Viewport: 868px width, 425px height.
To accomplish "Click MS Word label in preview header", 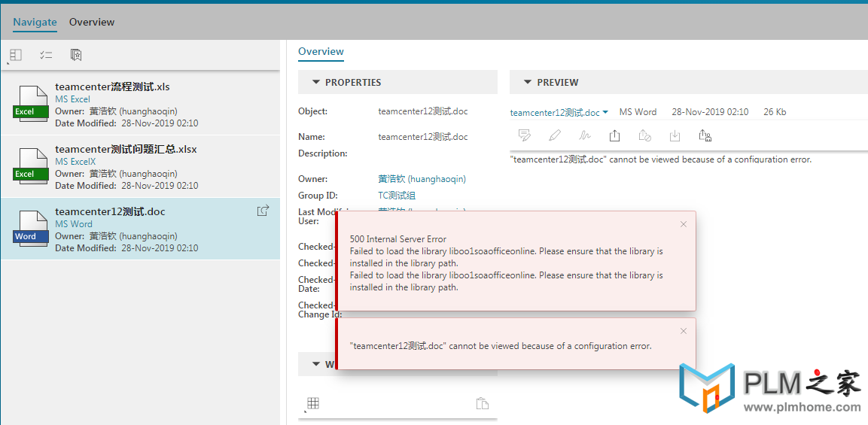I will coord(638,112).
